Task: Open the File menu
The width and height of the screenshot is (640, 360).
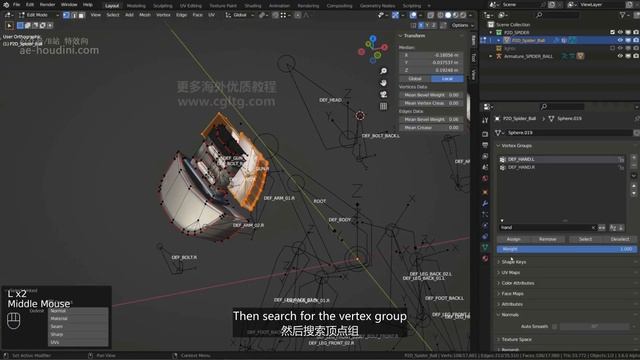Action: click(x=16, y=5)
